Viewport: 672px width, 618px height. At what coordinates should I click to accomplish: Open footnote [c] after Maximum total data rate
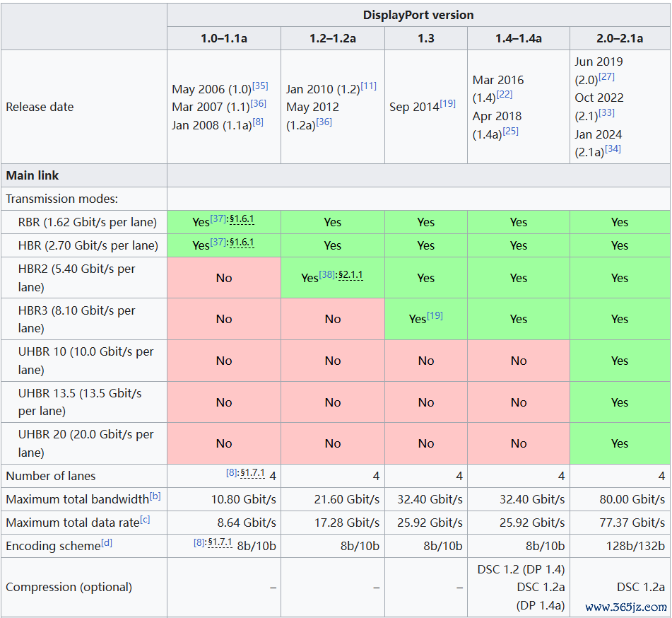pos(146,520)
